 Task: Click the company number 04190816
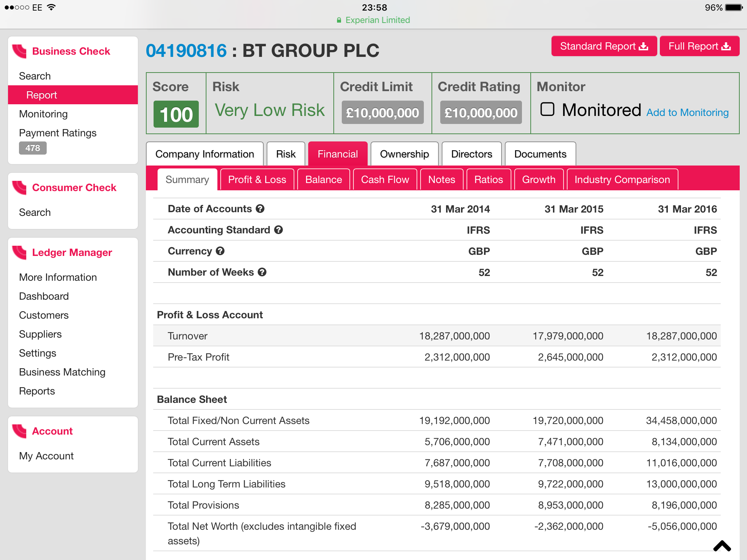tap(186, 51)
